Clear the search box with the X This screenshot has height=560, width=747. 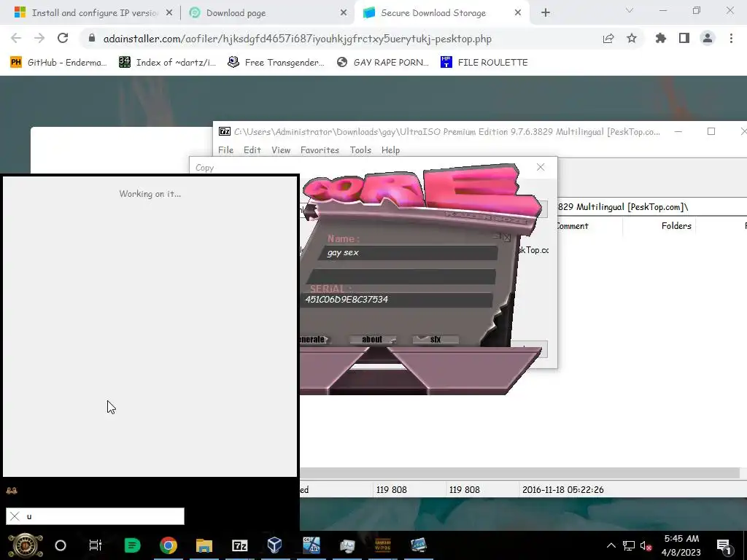(x=15, y=516)
